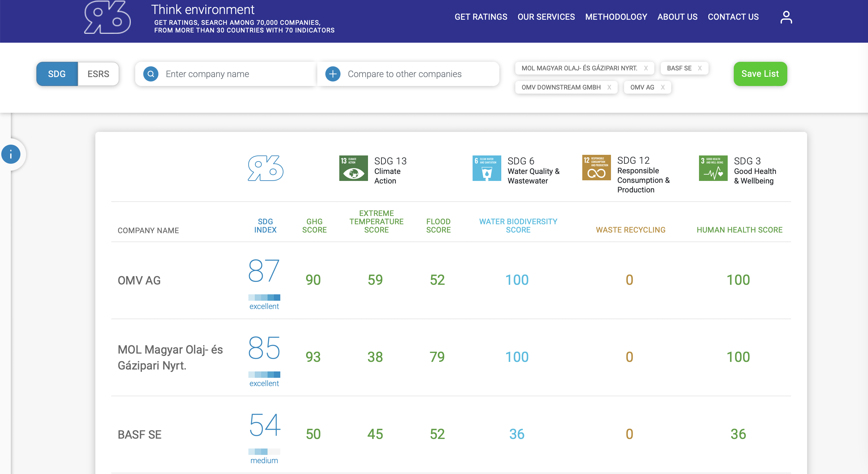868x474 pixels.
Task: Click BASF SE water biodiversity score 36
Action: [x=517, y=434]
